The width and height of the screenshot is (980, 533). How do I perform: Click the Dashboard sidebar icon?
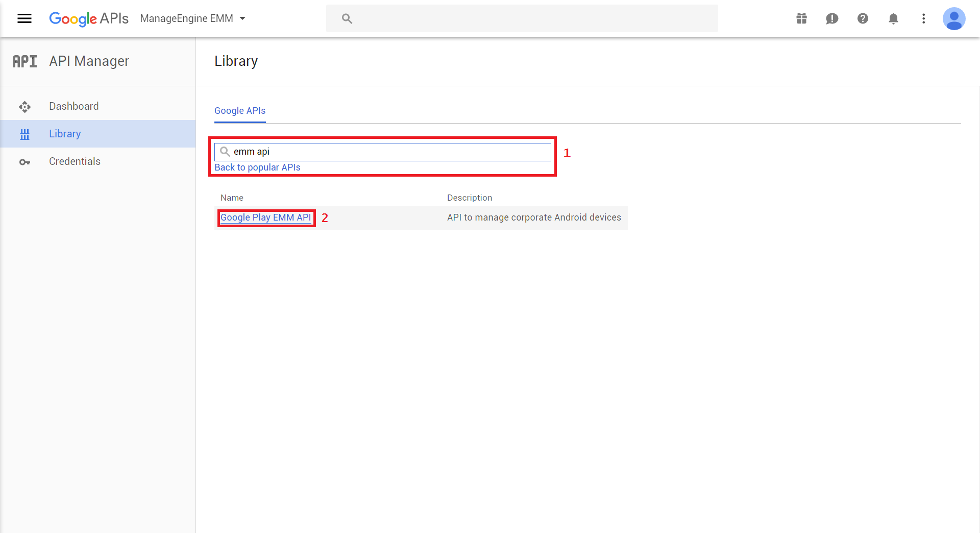24,107
